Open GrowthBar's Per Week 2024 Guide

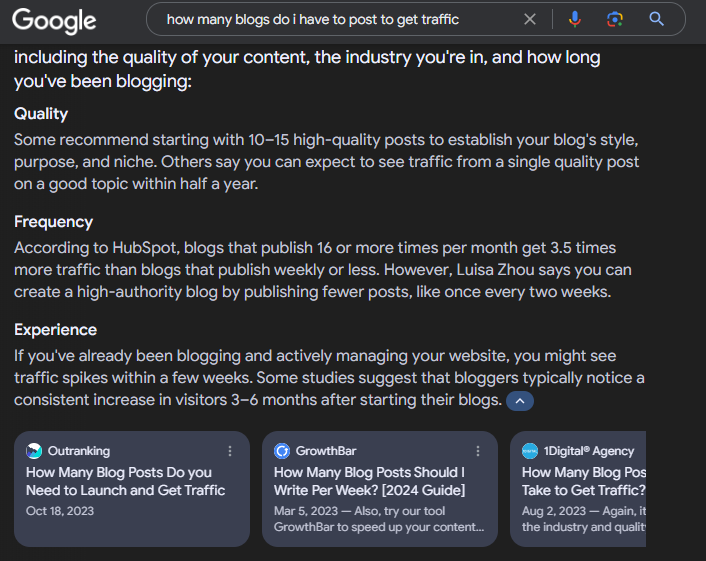click(x=369, y=481)
